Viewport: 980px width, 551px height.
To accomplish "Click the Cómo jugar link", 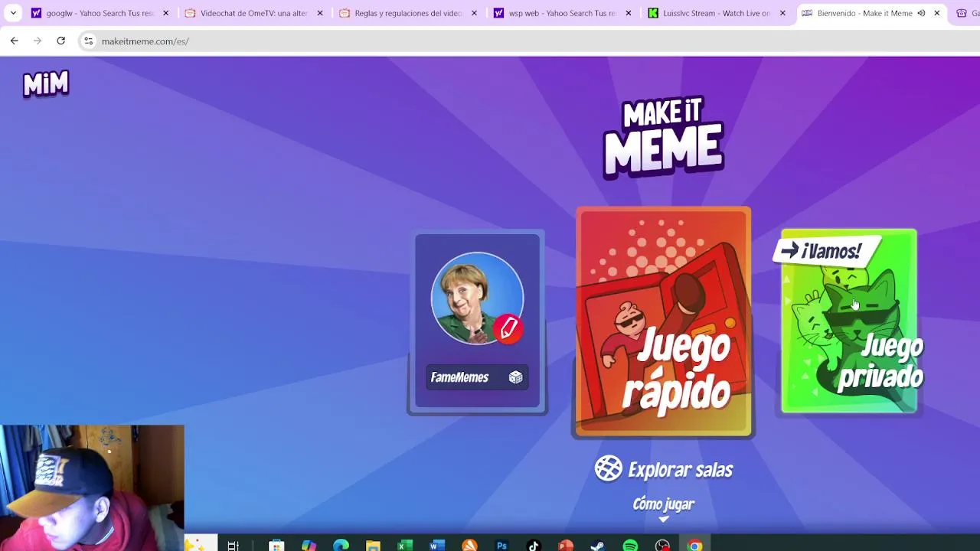I will tap(664, 504).
